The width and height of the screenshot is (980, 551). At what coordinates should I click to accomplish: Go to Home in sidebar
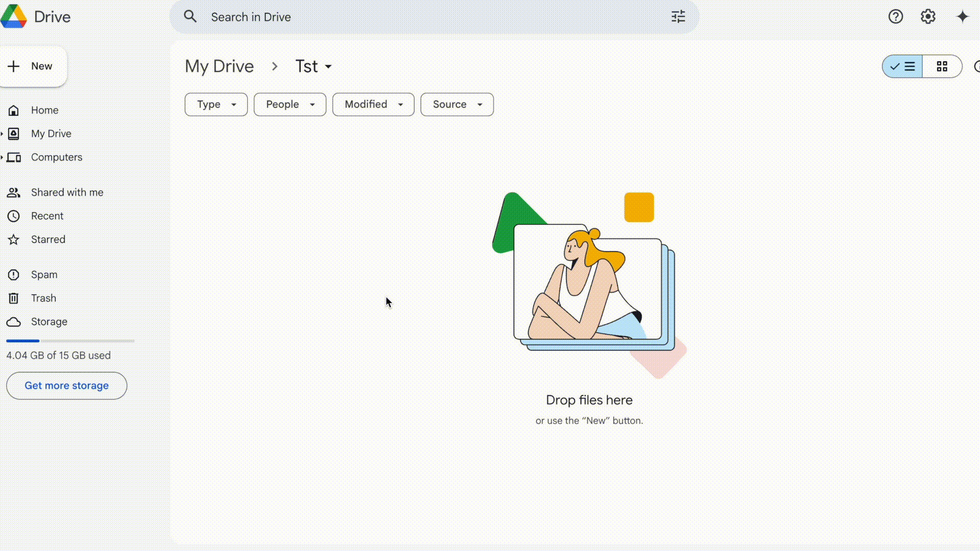(45, 110)
